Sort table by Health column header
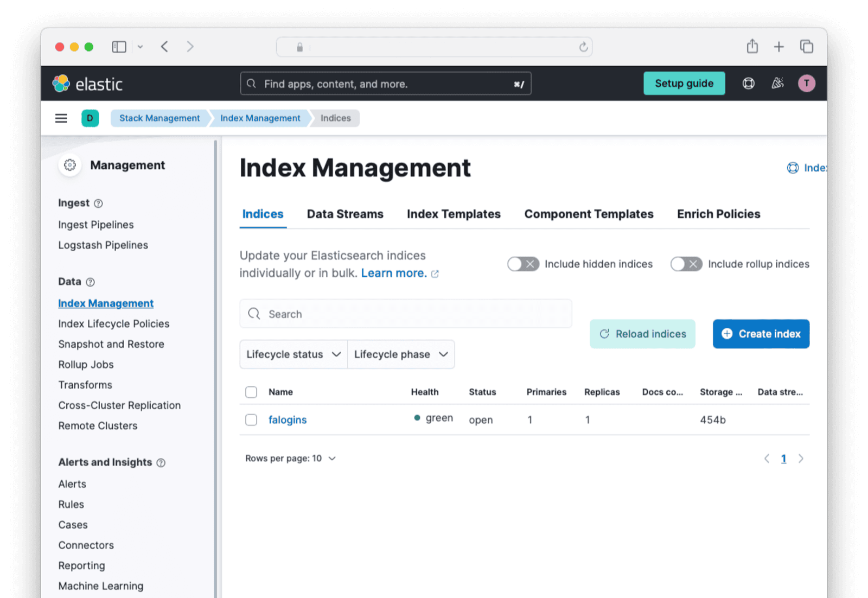 pos(425,392)
